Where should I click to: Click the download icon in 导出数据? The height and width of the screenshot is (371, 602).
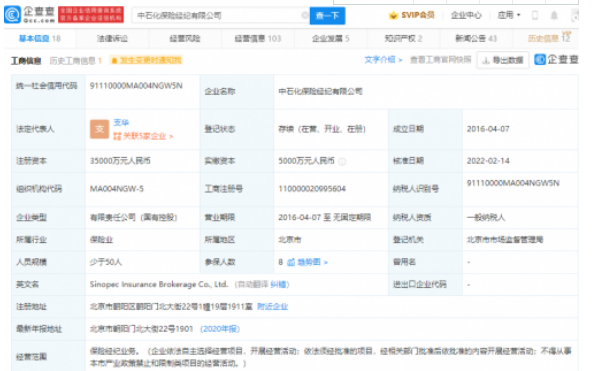pos(486,60)
